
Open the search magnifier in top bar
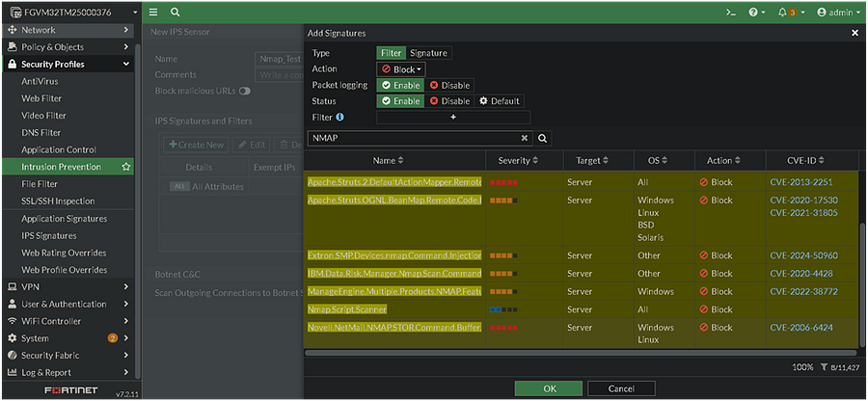(x=175, y=13)
